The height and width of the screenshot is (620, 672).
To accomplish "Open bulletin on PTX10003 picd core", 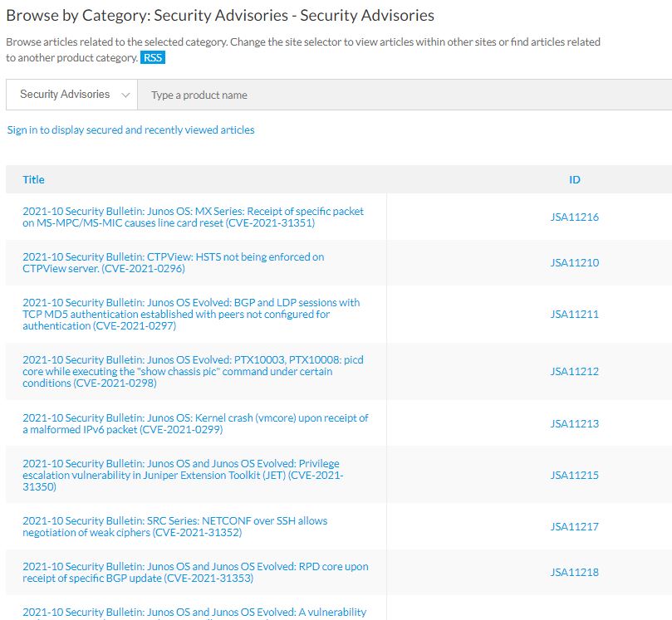I will pyautogui.click(x=194, y=371).
